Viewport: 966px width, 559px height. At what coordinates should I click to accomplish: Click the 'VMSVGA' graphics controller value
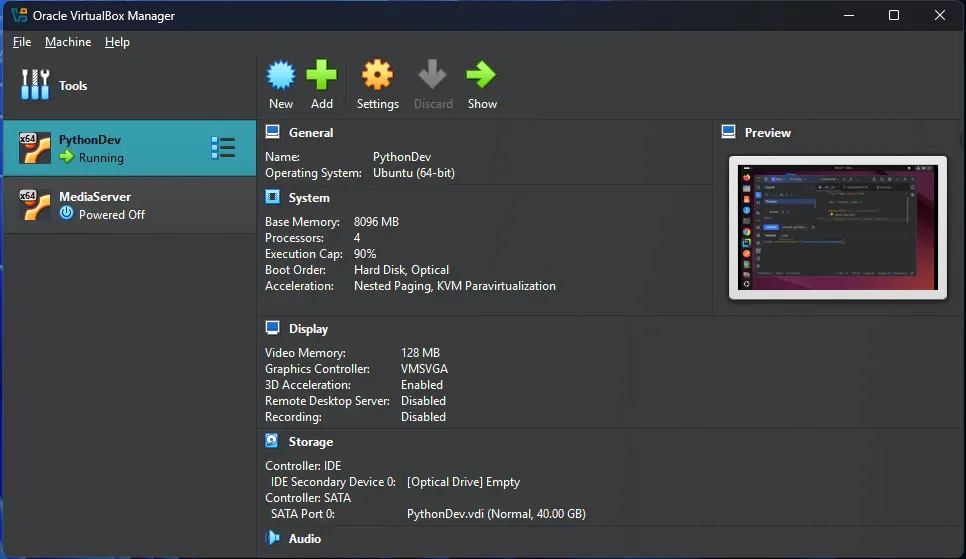[x=424, y=369]
